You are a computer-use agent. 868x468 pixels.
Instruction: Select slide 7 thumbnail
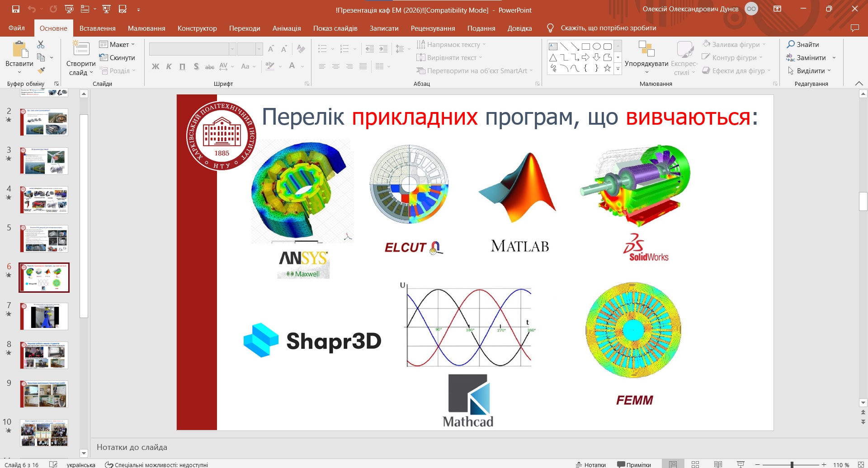(44, 316)
